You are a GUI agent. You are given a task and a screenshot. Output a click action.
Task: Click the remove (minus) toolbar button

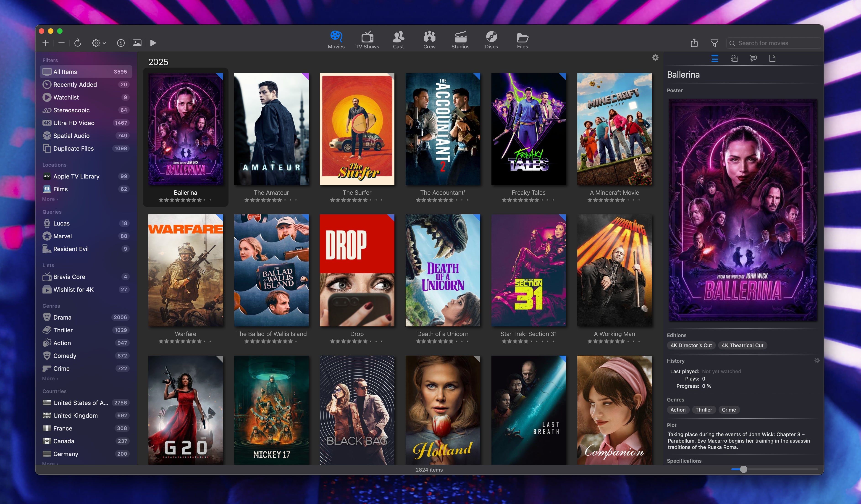coord(61,43)
